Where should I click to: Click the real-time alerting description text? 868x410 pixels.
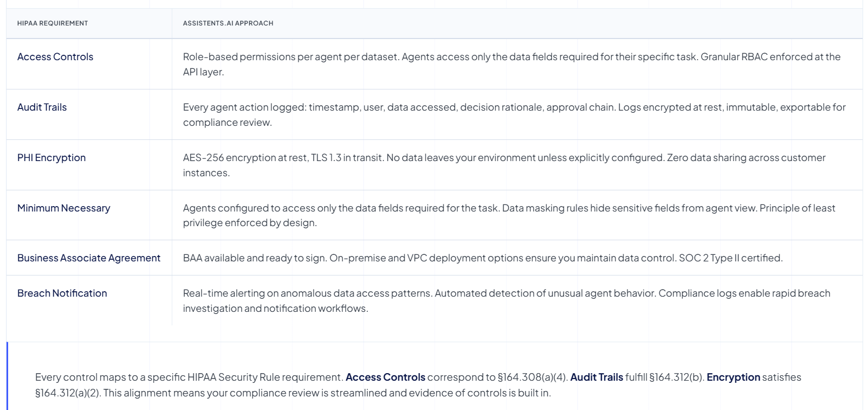507,300
